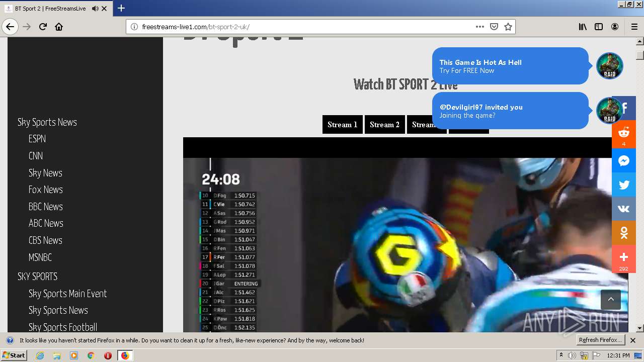
Task: Click the page scrollbar up arrow
Action: (x=640, y=42)
